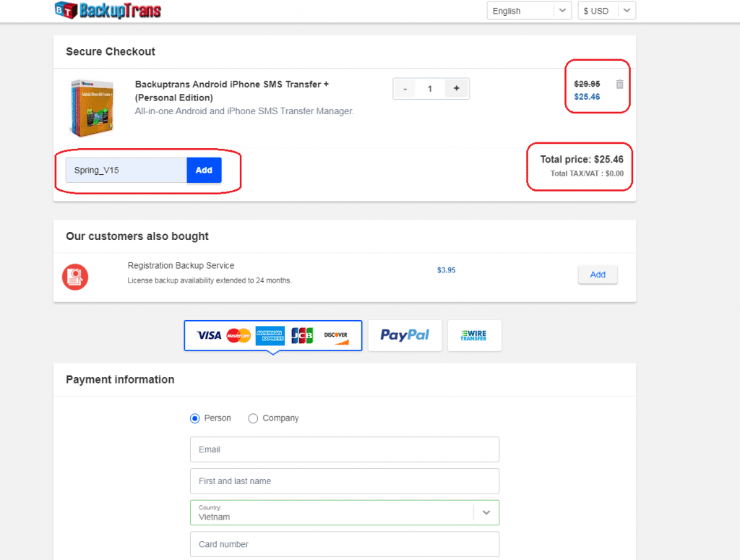Click the quantity value field
Viewport: 740px width, 560px height.
430,89
